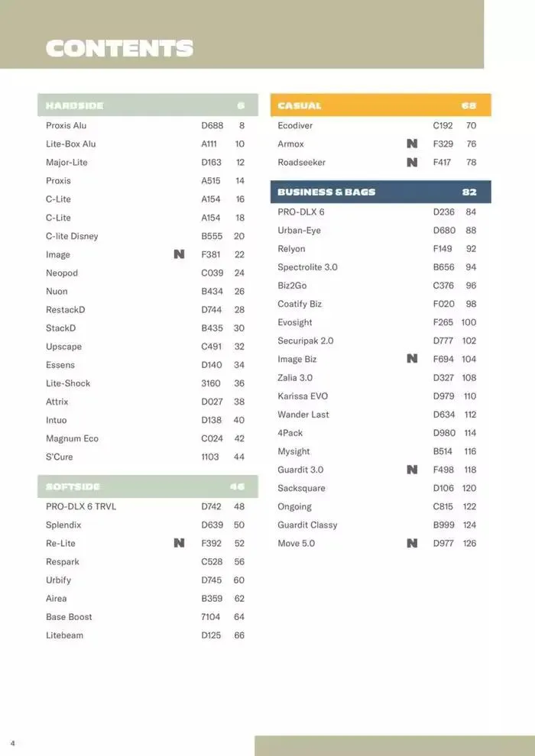Select the Business & Bags section header
Screen dimensions: 535x756
(380, 192)
